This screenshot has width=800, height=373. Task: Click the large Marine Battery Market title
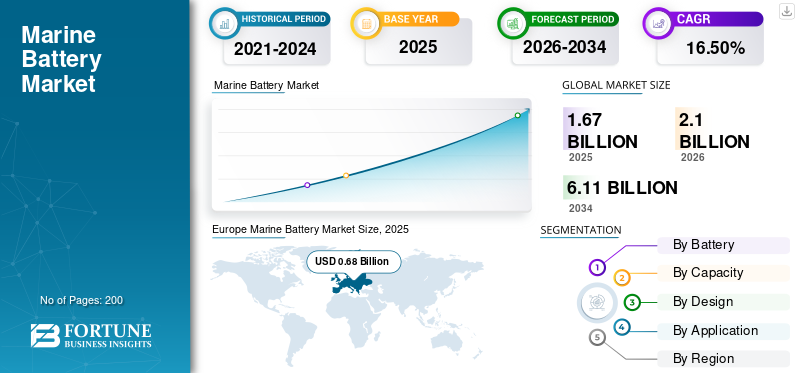tap(61, 59)
